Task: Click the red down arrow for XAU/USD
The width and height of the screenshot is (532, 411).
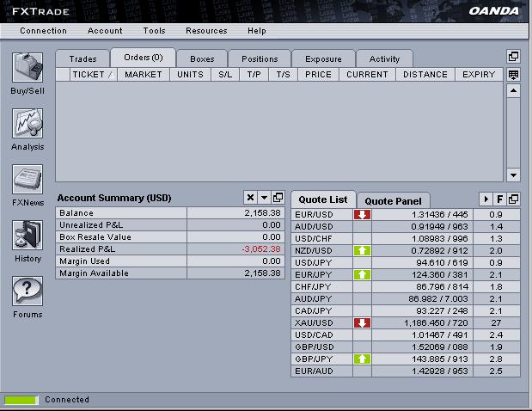Action: [362, 322]
